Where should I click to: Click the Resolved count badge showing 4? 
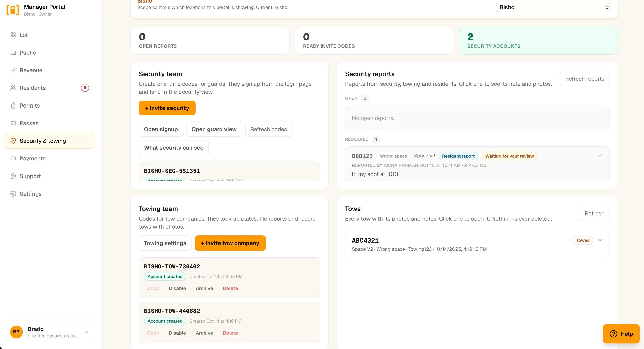click(376, 139)
